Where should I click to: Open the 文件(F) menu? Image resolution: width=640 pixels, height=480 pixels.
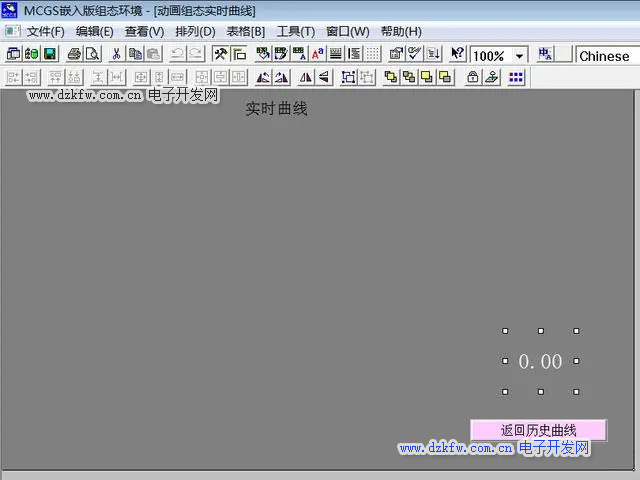click(x=45, y=31)
